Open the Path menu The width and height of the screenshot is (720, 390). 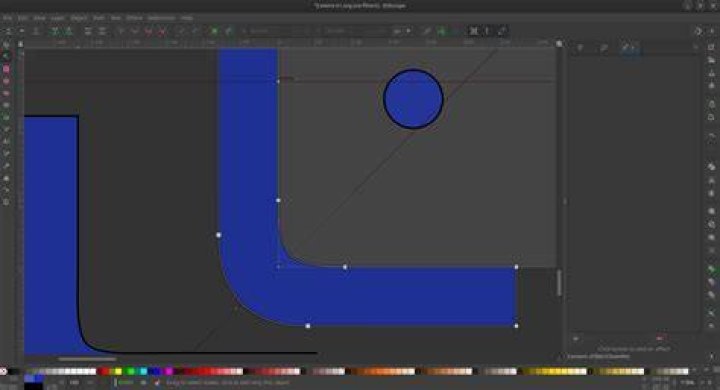[x=98, y=17]
